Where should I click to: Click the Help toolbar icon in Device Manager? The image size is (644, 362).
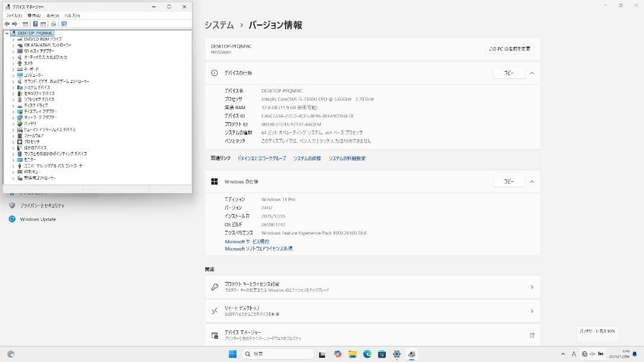pos(35,24)
